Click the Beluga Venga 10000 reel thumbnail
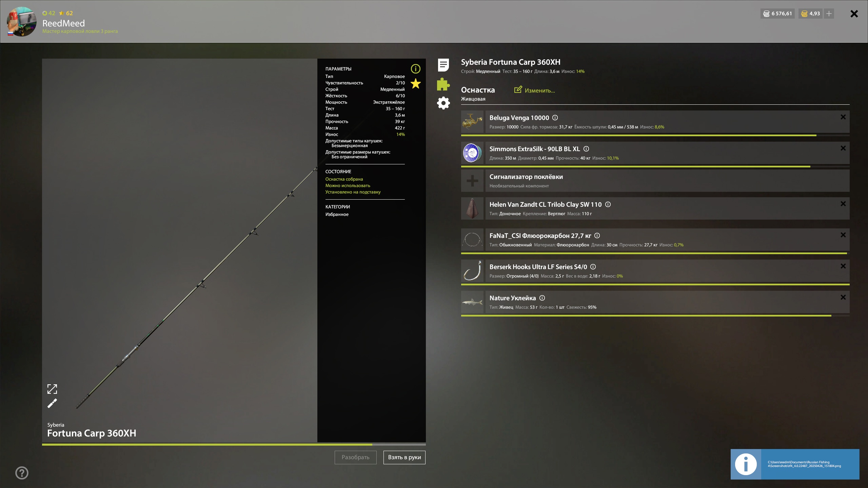 point(472,122)
